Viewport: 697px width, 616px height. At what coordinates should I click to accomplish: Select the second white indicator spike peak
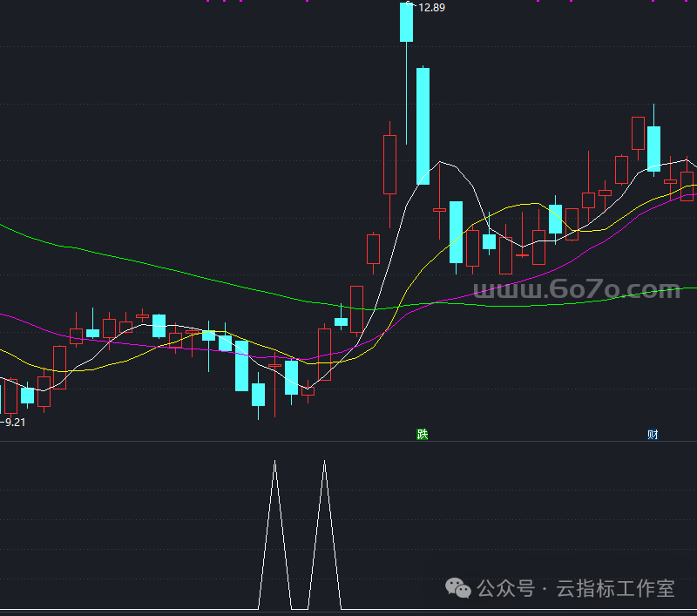(325, 462)
